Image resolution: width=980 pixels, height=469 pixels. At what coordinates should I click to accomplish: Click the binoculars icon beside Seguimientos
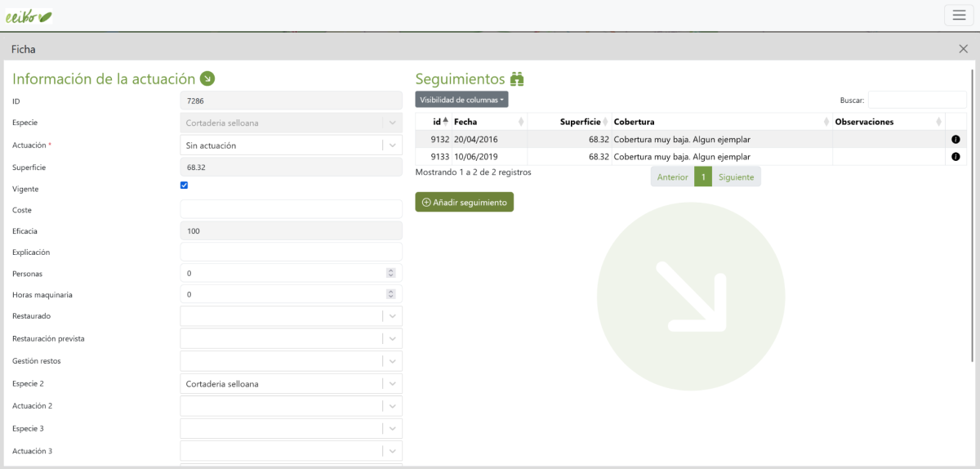click(x=516, y=79)
